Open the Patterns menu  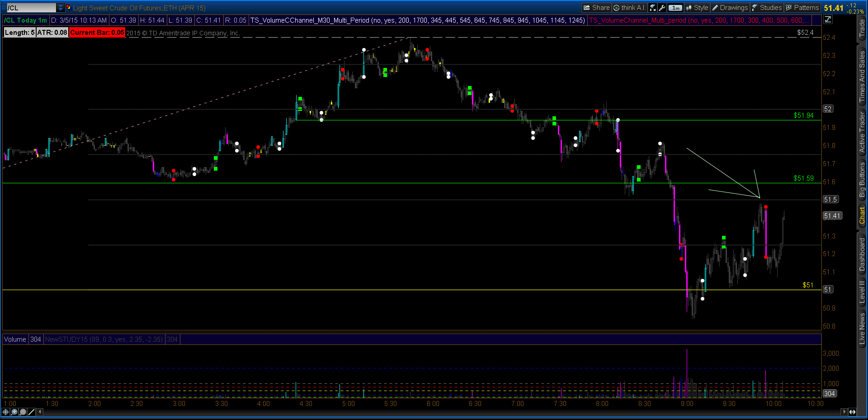pyautogui.click(x=802, y=8)
